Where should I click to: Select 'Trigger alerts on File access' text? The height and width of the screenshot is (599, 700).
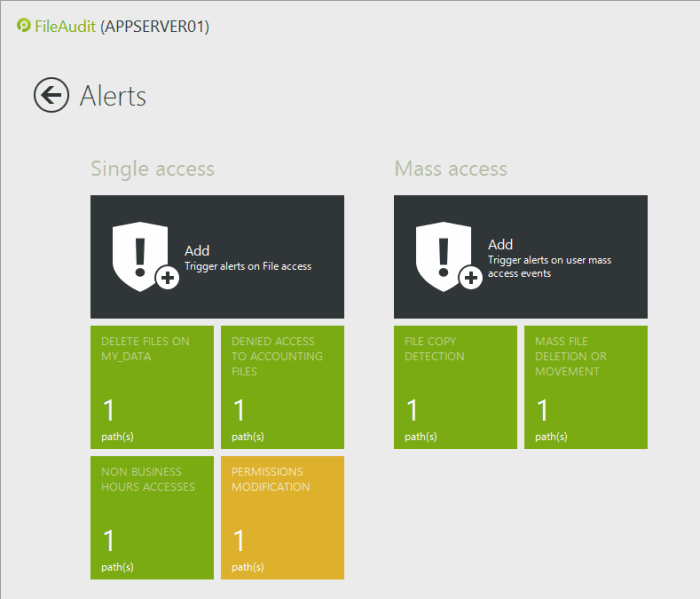[x=248, y=267]
